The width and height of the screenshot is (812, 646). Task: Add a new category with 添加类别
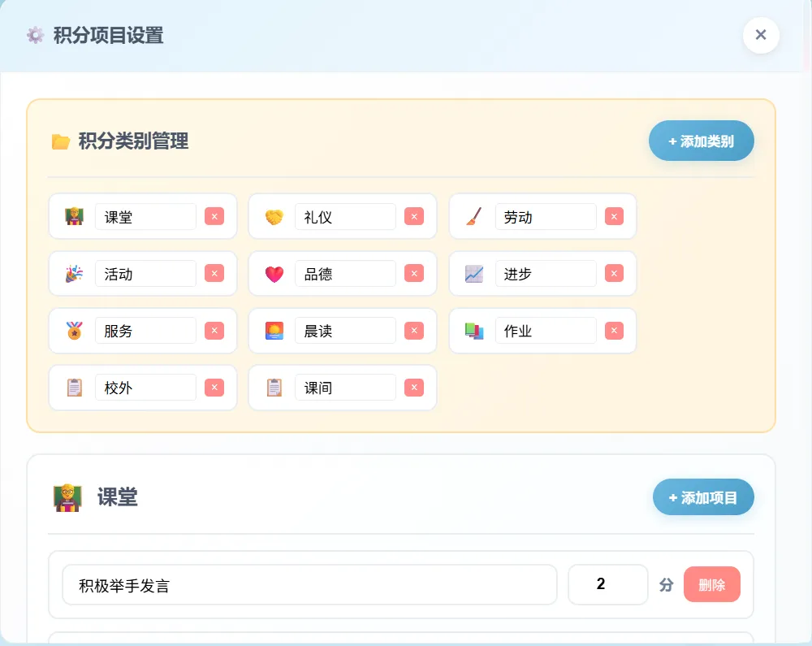[x=702, y=141]
